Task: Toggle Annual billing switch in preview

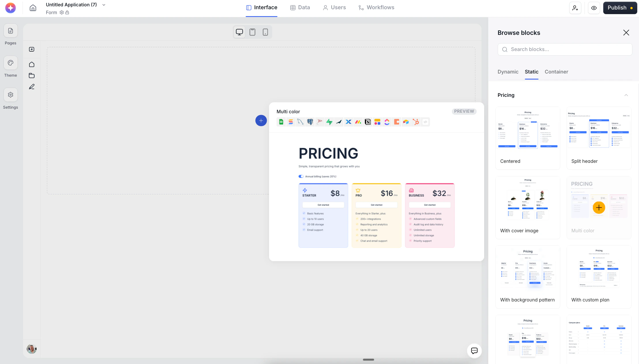Action: tap(301, 176)
